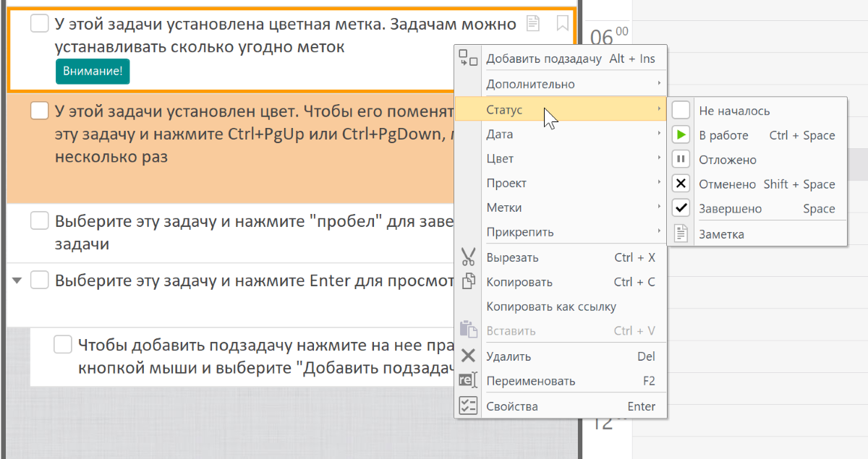Viewport: 868px width, 459px height.
Task: Open the Статус submenu
Action: 561,110
